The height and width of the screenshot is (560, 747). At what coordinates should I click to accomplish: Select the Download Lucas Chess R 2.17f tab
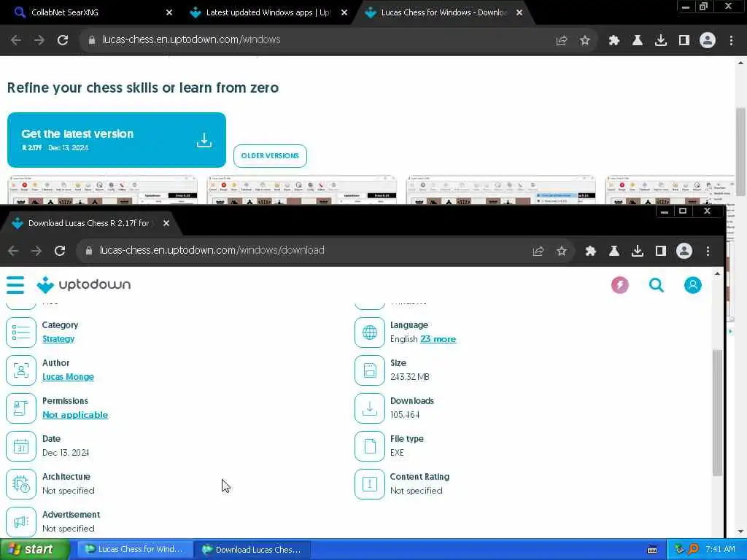88,223
